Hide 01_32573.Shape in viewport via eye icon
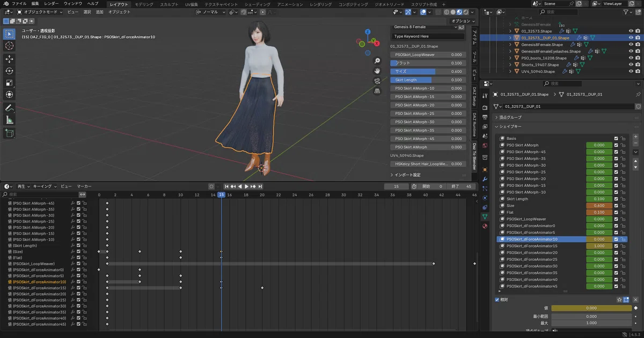 pyautogui.click(x=631, y=31)
